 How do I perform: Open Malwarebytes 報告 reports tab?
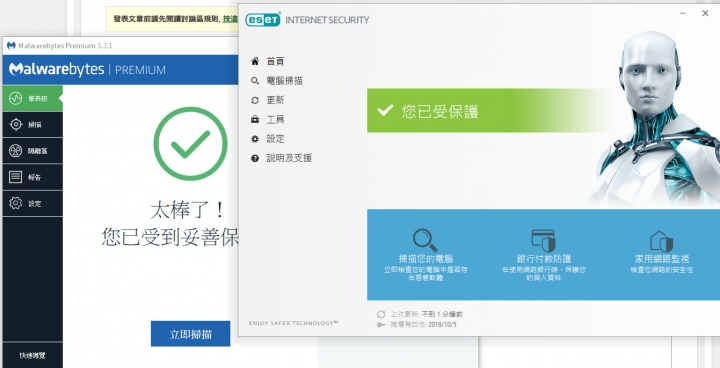click(33, 177)
